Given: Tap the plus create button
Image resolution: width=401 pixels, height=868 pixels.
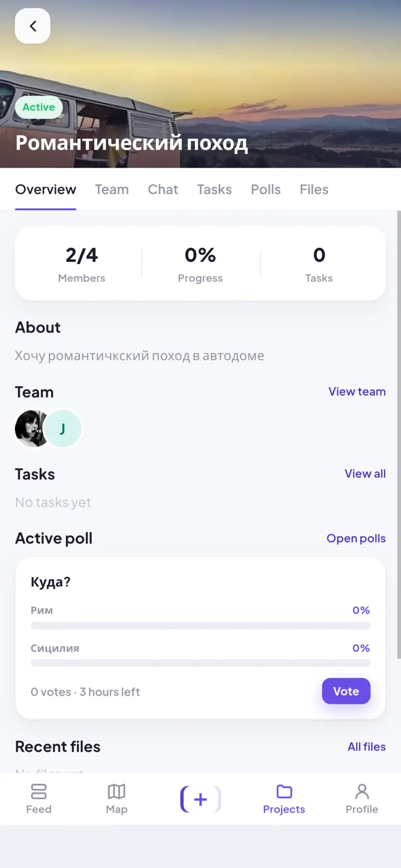Looking at the screenshot, I should click(200, 799).
